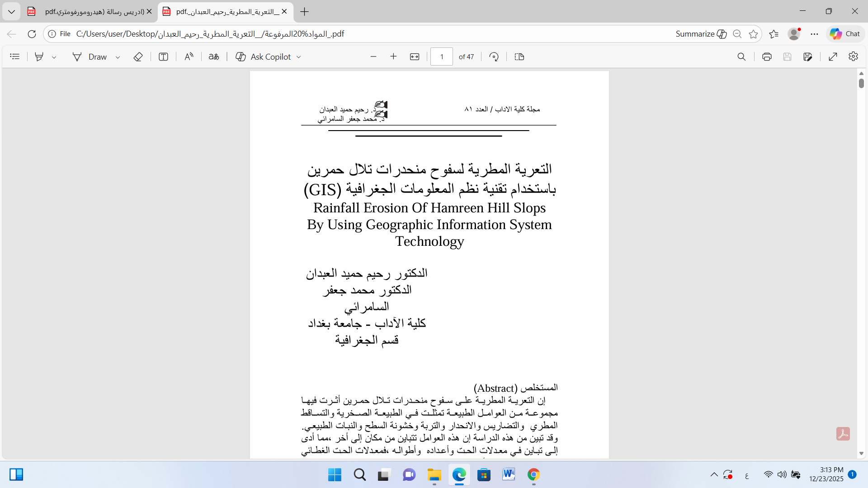Open the browser profile menu
The image size is (868, 488).
794,34
